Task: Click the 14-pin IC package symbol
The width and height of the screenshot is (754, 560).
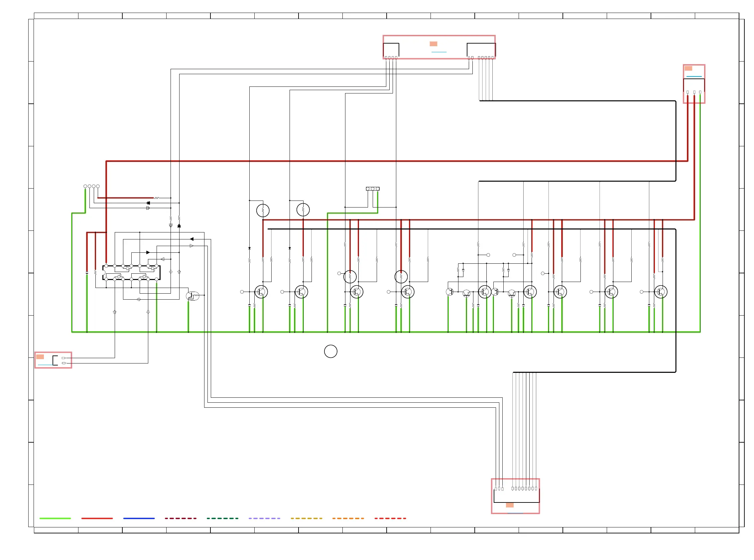Action: point(131,273)
